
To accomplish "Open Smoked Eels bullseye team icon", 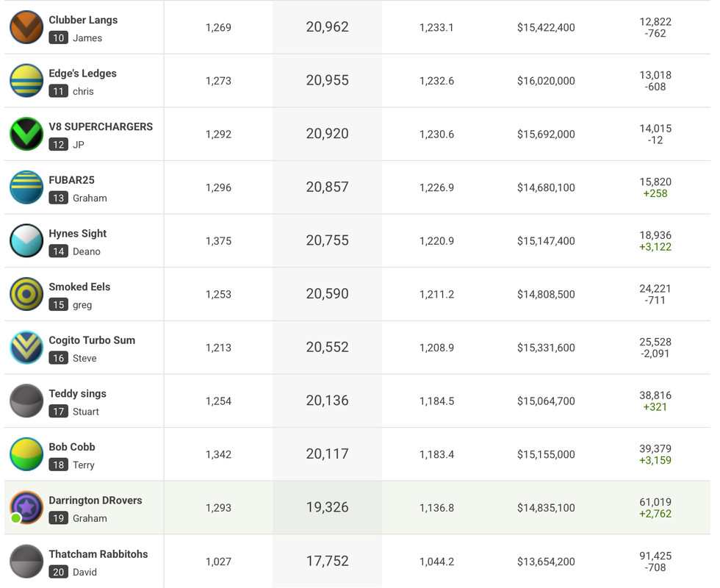I will (x=26, y=294).
